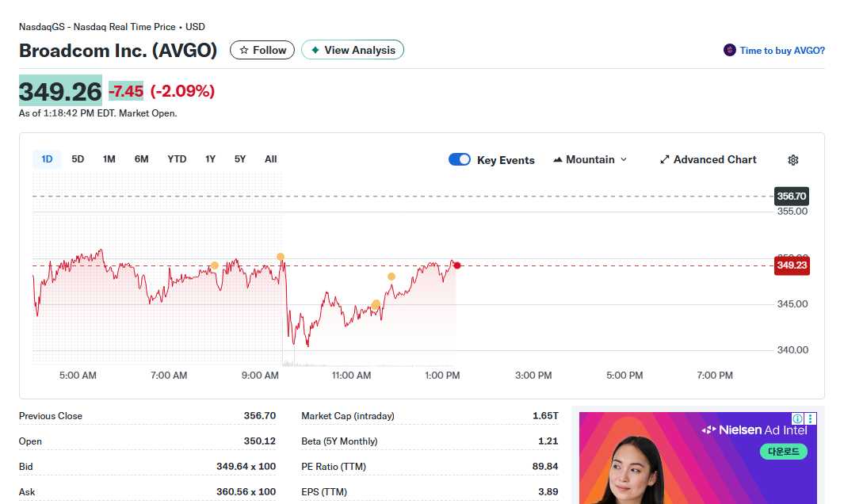Viewport: 844px width, 504px height.
Task: Enable the 1D chart view toggle
Action: pyautogui.click(x=46, y=158)
